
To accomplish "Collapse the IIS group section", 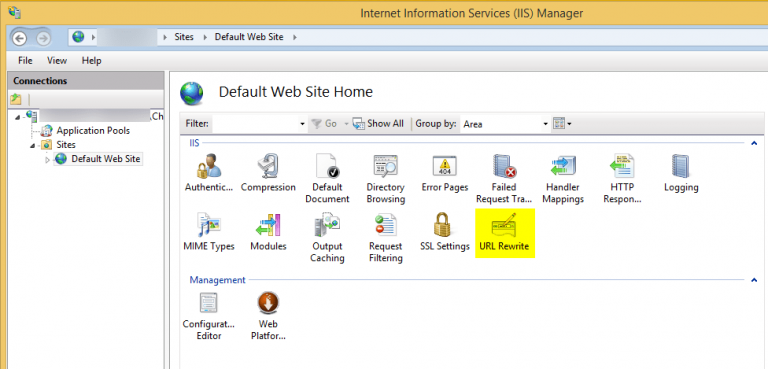I will tap(754, 143).
